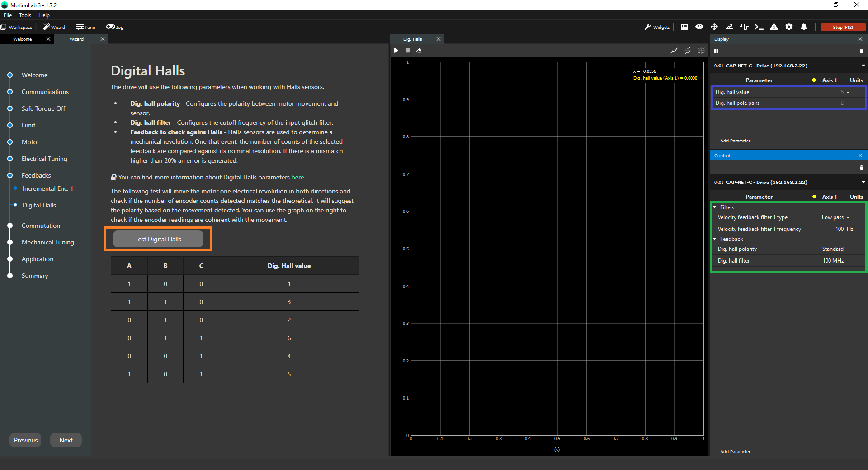
Task: Collapse the Filters group in the Control panel
Action: coord(715,207)
